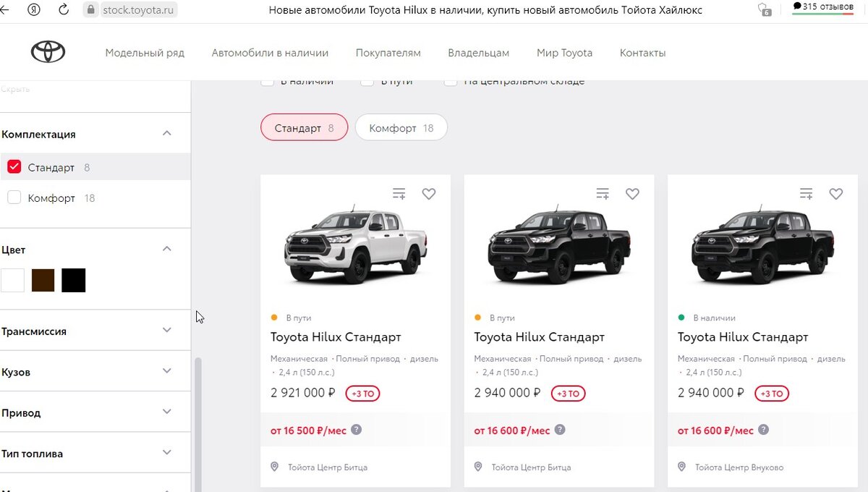Click the help icon beside 16 500 ₽/мес
Viewport: 868px width, 492px height.
click(x=357, y=430)
